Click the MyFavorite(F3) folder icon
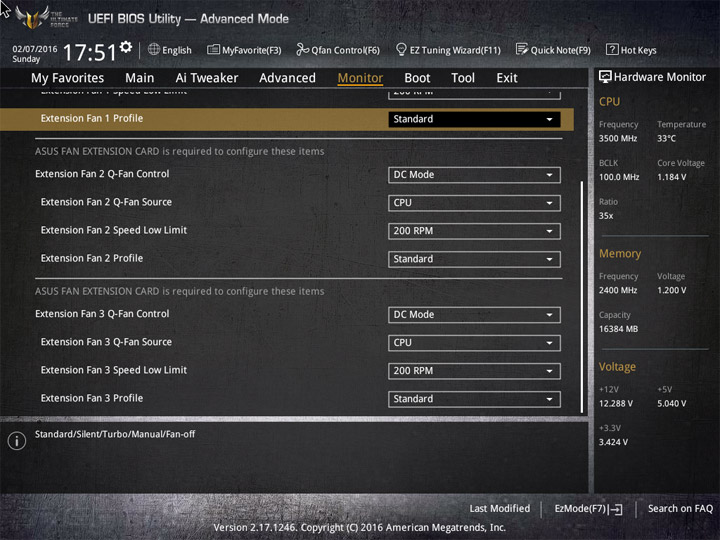Image resolution: width=720 pixels, height=540 pixels. point(213,49)
